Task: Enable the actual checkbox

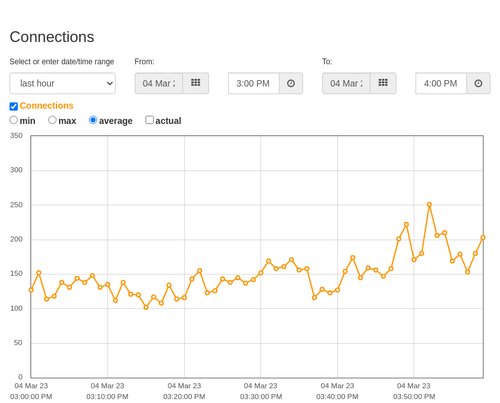Action: click(149, 120)
